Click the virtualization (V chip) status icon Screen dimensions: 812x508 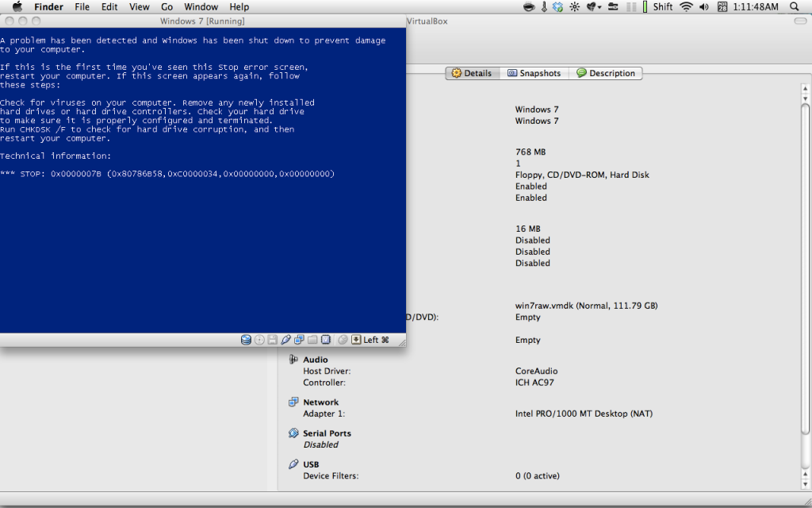pyautogui.click(x=325, y=340)
